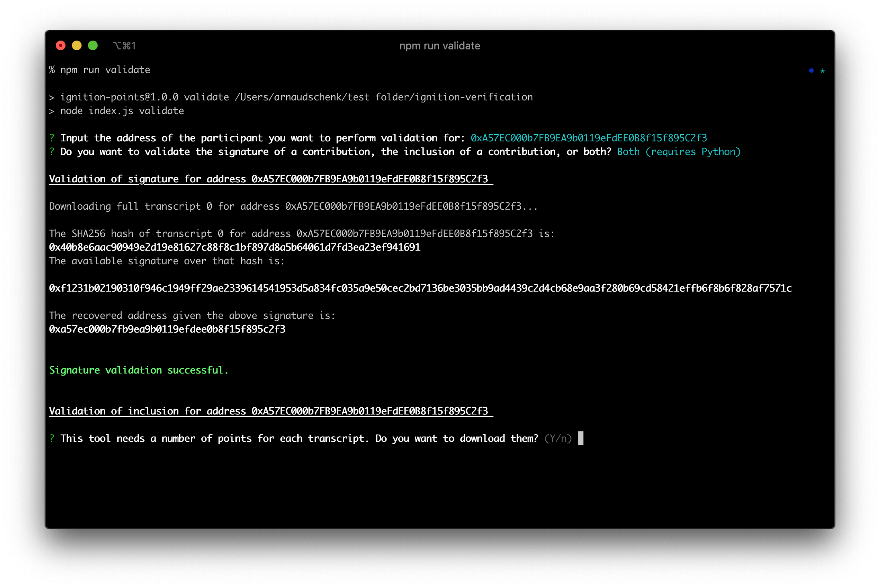Screen dimensions: 880x588
Task: Click 'Validation of inclusion for address' heading
Action: tap(271, 411)
